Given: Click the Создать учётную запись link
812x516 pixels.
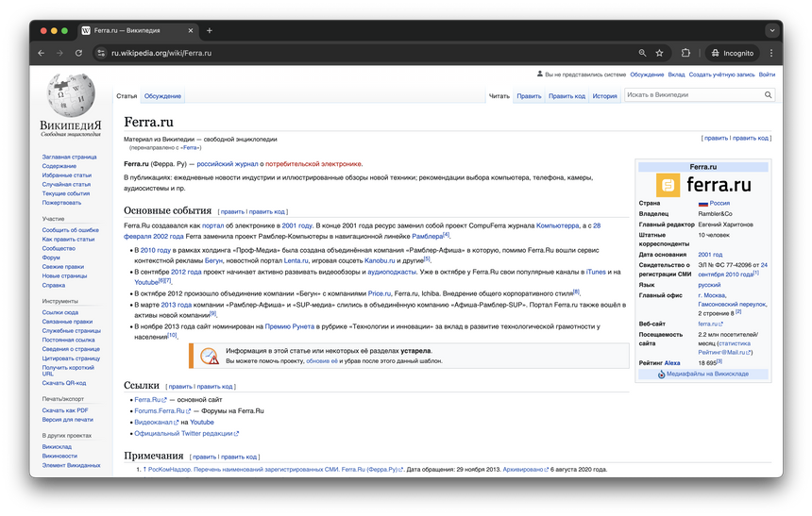Looking at the screenshot, I should pyautogui.click(x=722, y=75).
